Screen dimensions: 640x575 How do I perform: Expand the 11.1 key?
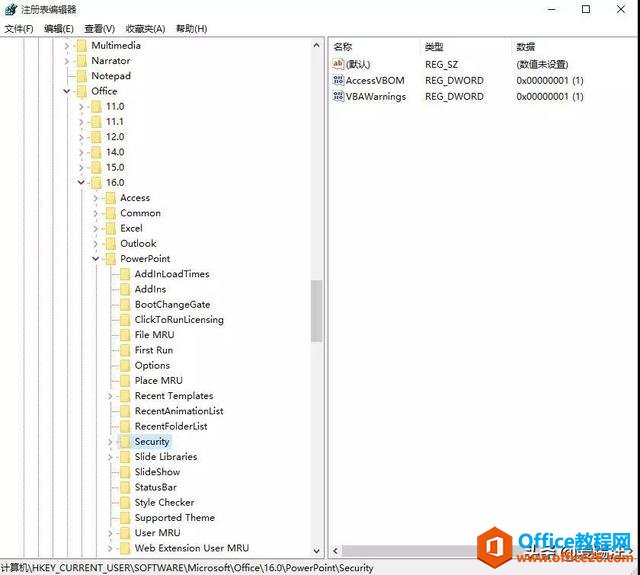(x=81, y=122)
